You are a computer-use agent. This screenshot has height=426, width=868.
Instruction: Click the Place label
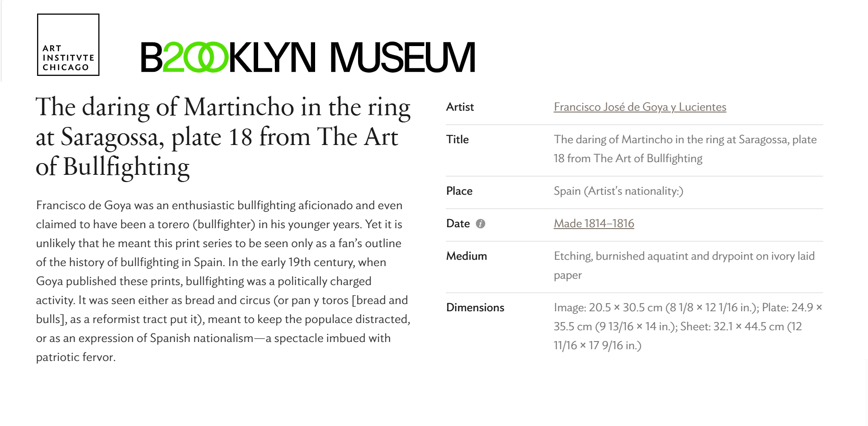click(459, 191)
